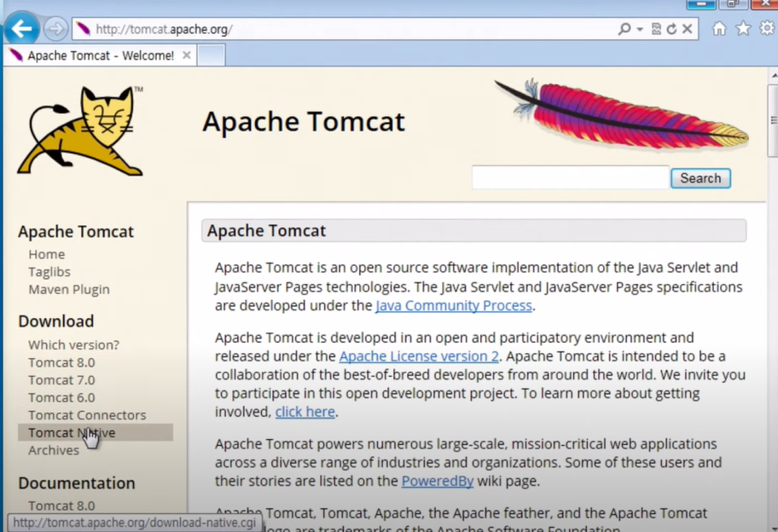Open Tomcat 7.0 download link
Viewport: 778px width, 532px height.
pyautogui.click(x=61, y=379)
